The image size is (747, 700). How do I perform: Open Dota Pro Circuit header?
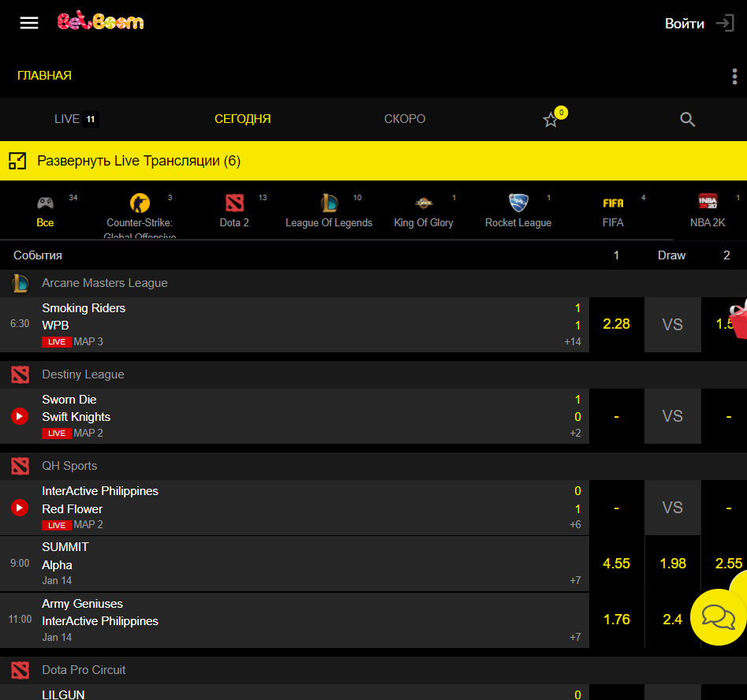374,671
